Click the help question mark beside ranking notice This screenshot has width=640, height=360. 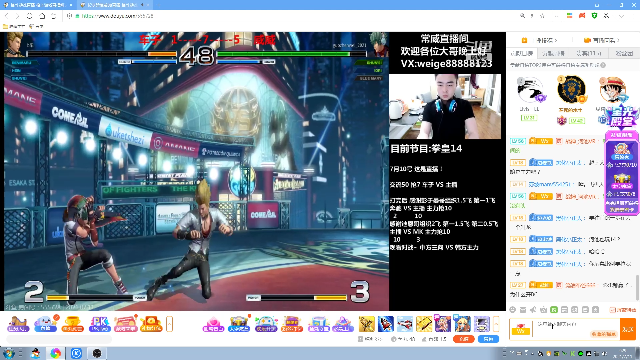[603, 65]
